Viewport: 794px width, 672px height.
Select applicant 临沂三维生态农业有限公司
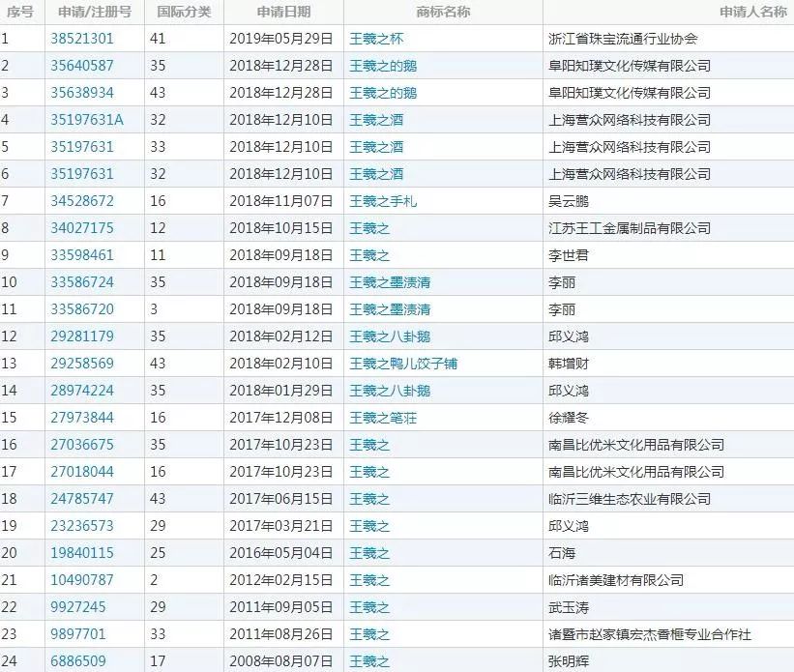[x=630, y=499]
